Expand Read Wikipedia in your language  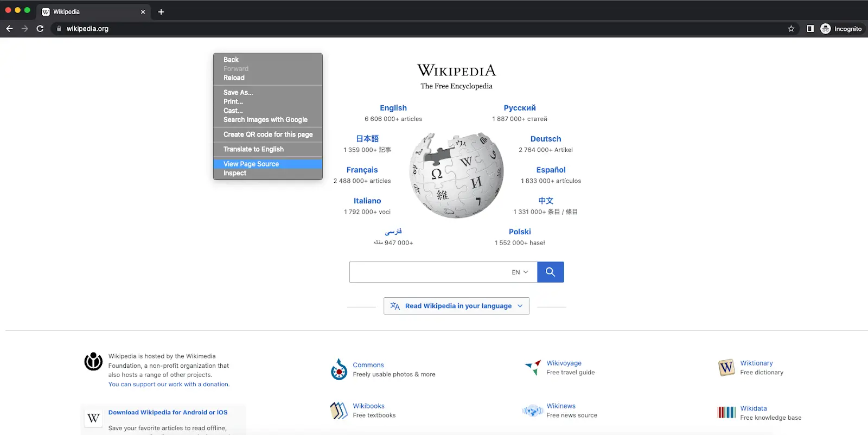(x=456, y=306)
